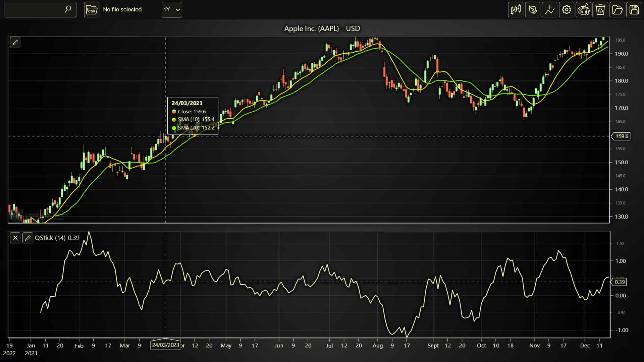
Task: Click the 'No file selected' label
Action: [122, 10]
